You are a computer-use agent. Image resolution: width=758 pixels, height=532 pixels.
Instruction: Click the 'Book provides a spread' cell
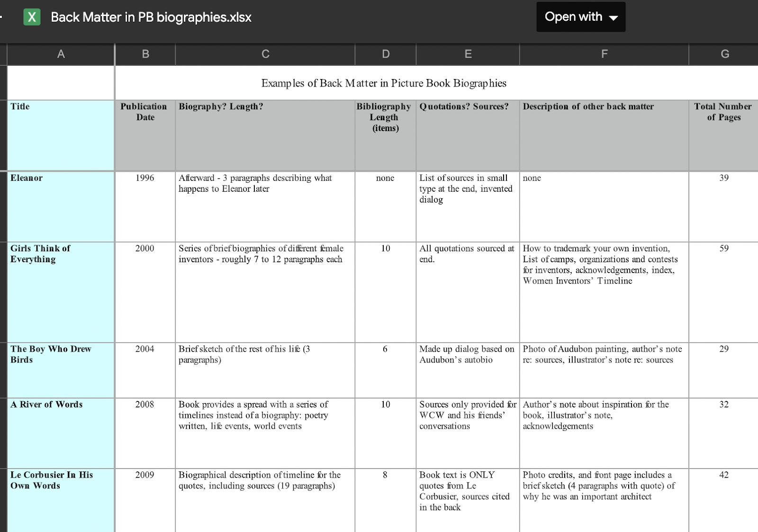coord(265,433)
